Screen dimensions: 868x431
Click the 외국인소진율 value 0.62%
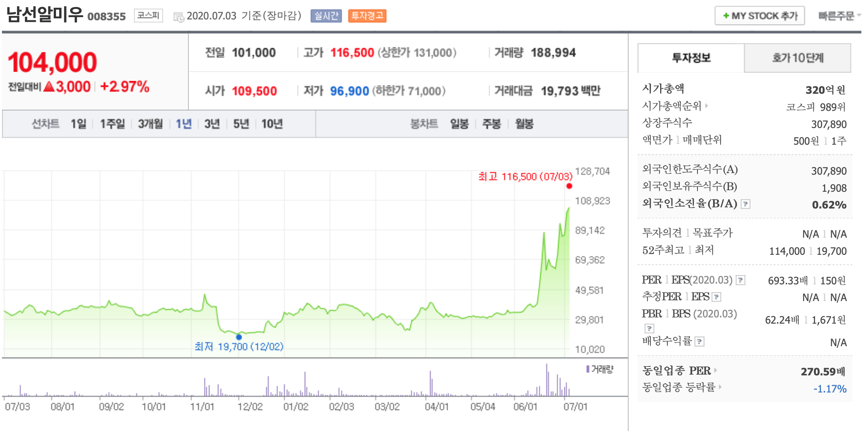pyautogui.click(x=829, y=205)
